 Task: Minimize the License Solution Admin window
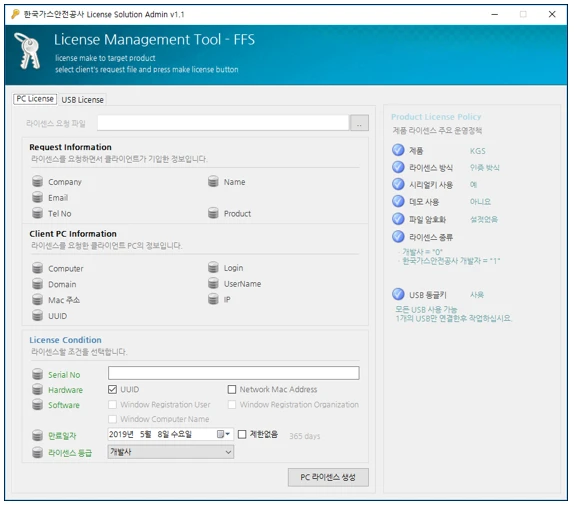(496, 14)
